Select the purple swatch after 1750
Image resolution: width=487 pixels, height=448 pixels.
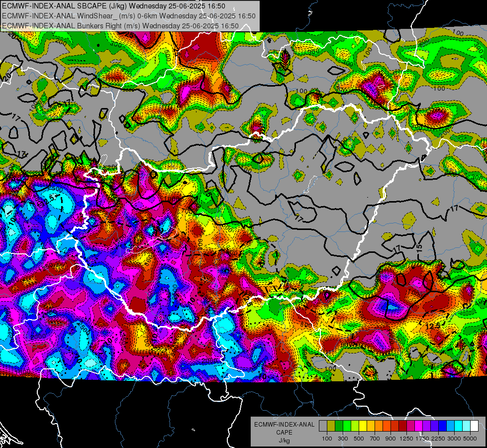coord(426,426)
